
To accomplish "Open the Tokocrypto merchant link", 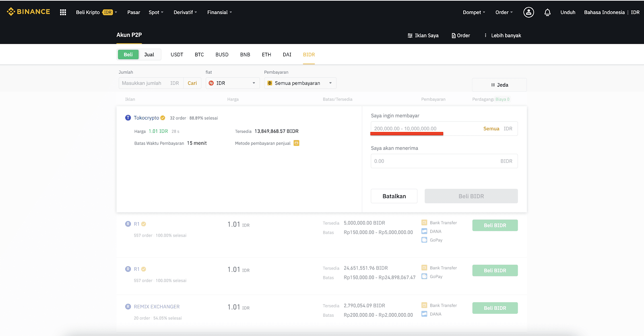I will (x=147, y=118).
